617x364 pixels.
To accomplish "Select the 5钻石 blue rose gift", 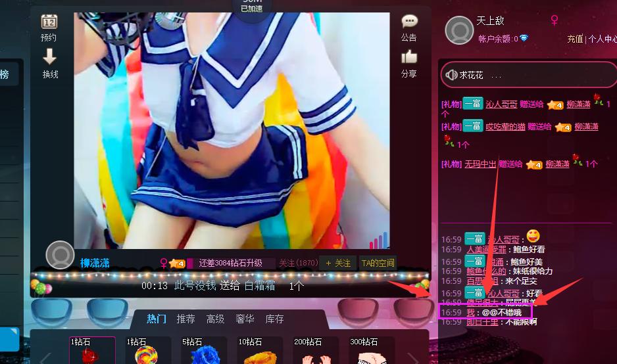I will pyautogui.click(x=204, y=350).
